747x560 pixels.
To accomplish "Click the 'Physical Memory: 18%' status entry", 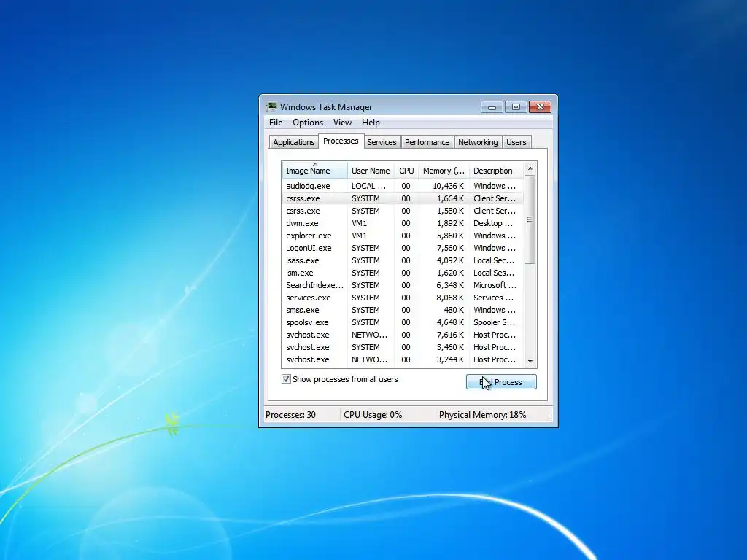I will point(483,415).
